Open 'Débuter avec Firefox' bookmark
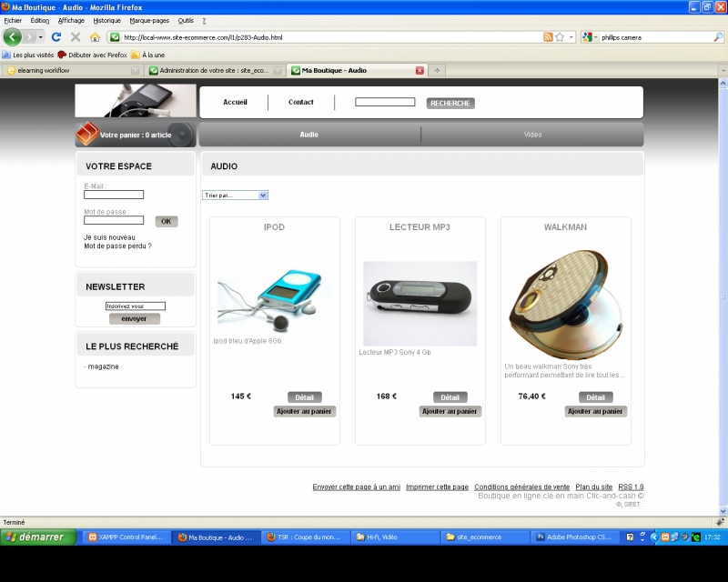The height and width of the screenshot is (582, 728). point(93,55)
